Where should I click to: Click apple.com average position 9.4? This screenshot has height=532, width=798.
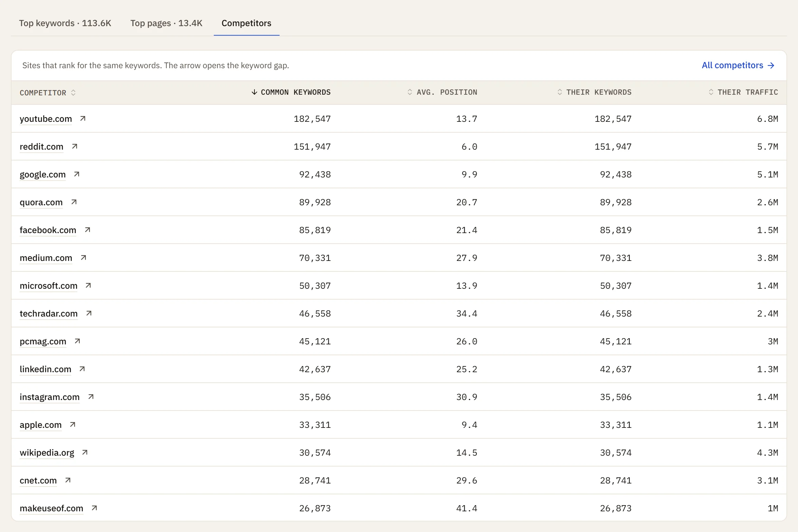469,425
